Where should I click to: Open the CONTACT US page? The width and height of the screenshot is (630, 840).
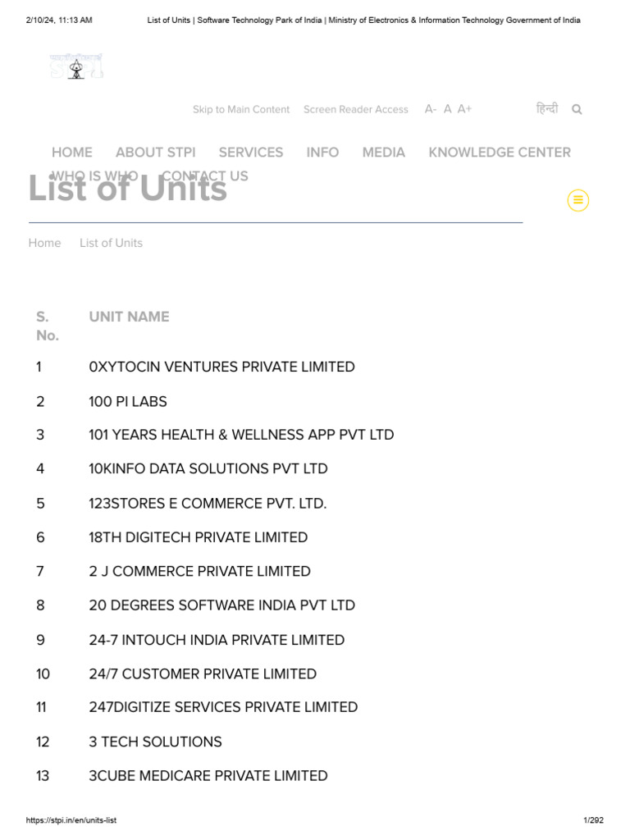point(205,176)
